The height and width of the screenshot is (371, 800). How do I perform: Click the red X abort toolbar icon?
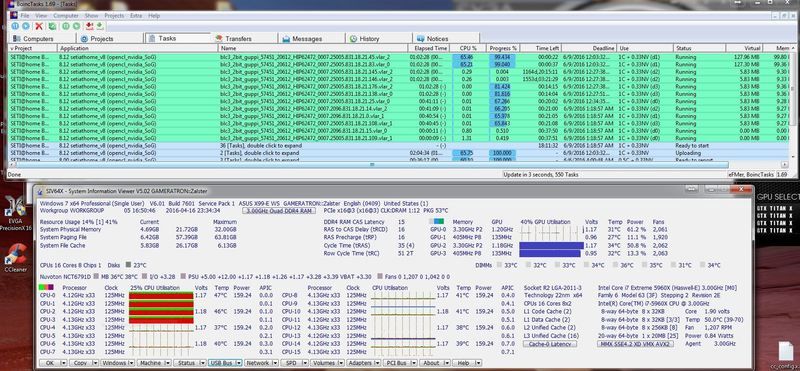(x=39, y=26)
